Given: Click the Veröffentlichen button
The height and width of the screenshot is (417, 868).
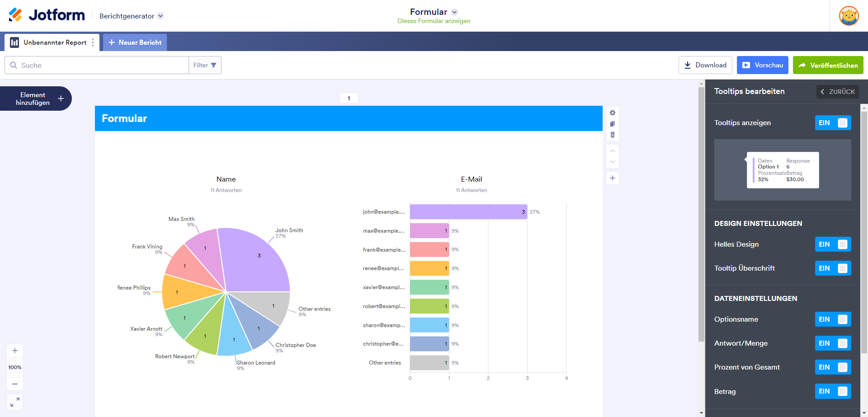Looking at the screenshot, I should point(828,65).
